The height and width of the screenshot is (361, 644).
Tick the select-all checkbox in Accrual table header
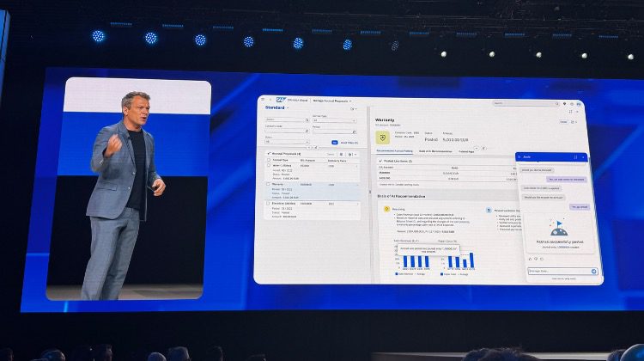pos(267,160)
